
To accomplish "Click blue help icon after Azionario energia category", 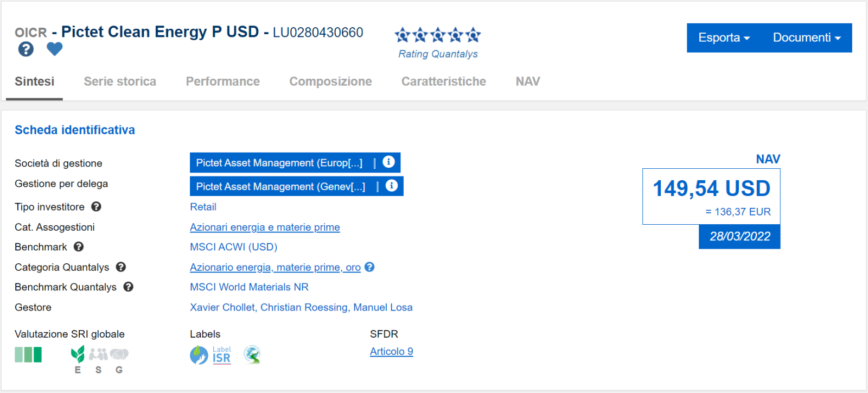I will [369, 267].
